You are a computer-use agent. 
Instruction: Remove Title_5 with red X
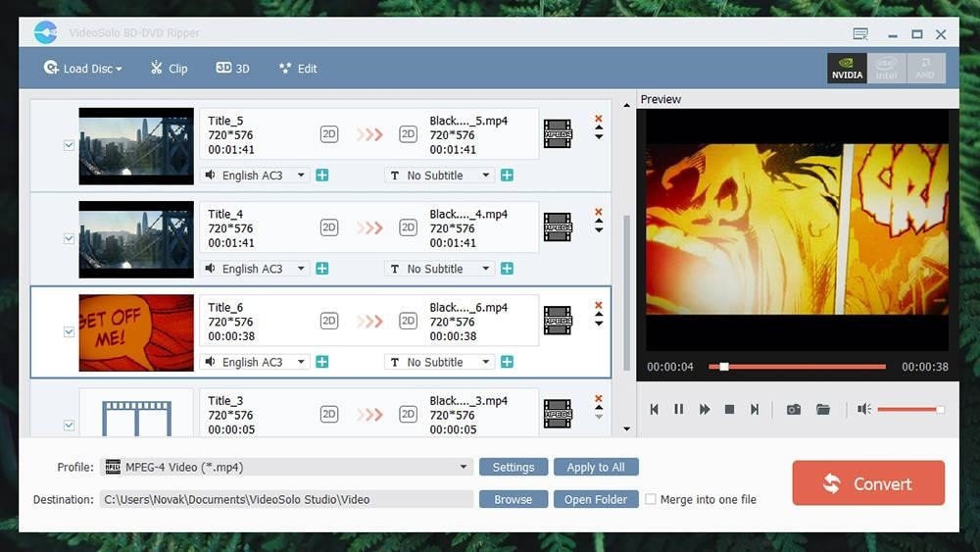(x=598, y=119)
